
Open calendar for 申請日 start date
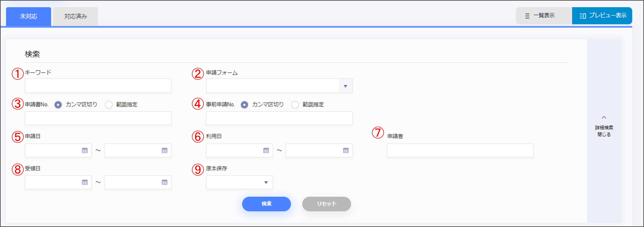[85, 150]
